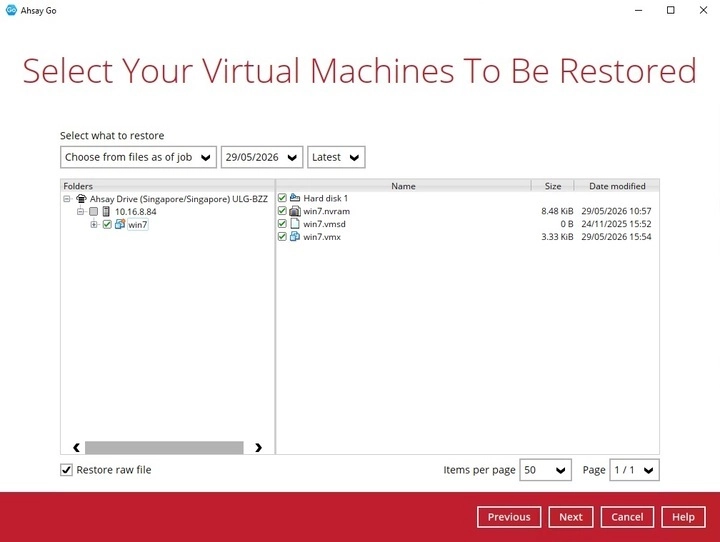Click the Folders panel header
Viewport: 720px width, 542px height.
click(168, 186)
